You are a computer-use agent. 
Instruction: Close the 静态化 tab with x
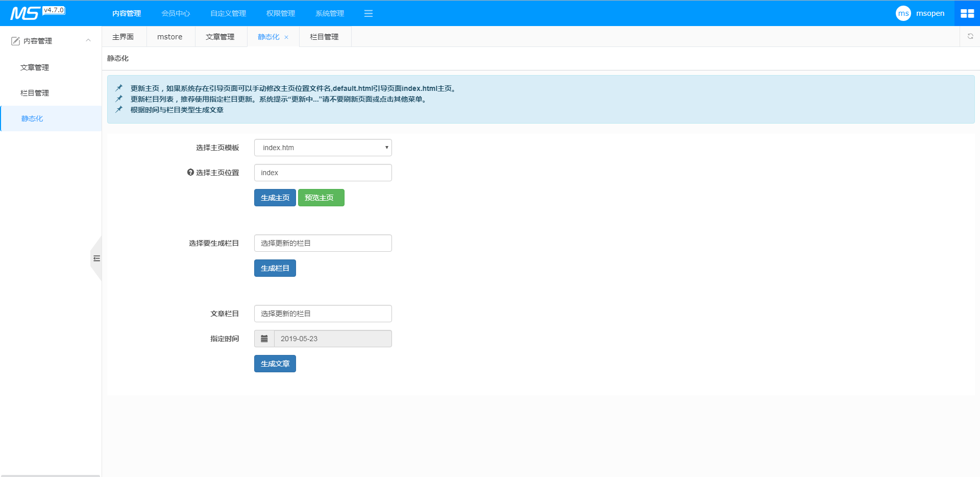286,37
